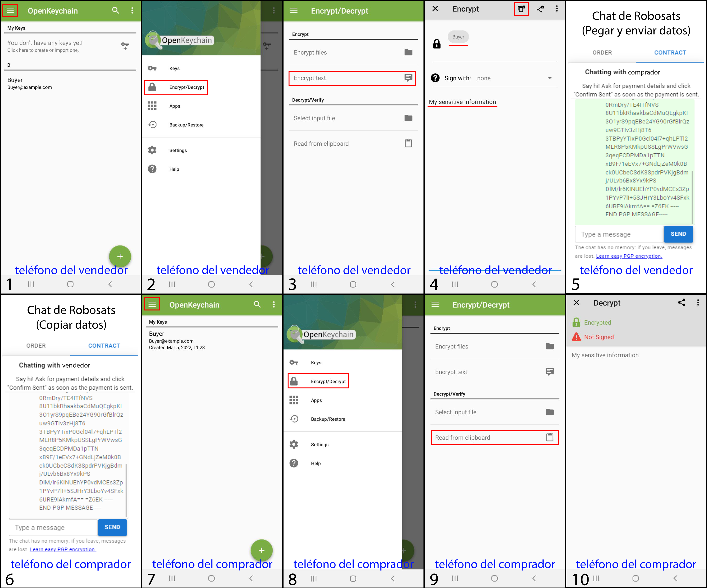Click the green add key floating button
Screen dimensions: 707x588
click(120, 256)
